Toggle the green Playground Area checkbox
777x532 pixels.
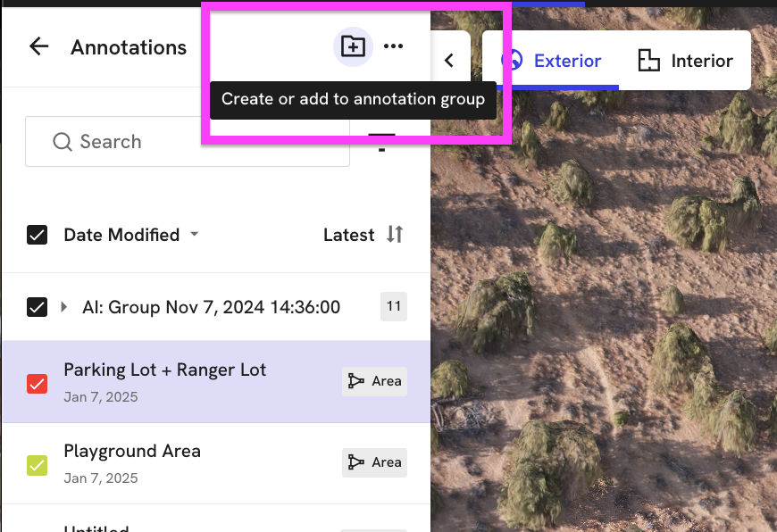(x=38, y=465)
